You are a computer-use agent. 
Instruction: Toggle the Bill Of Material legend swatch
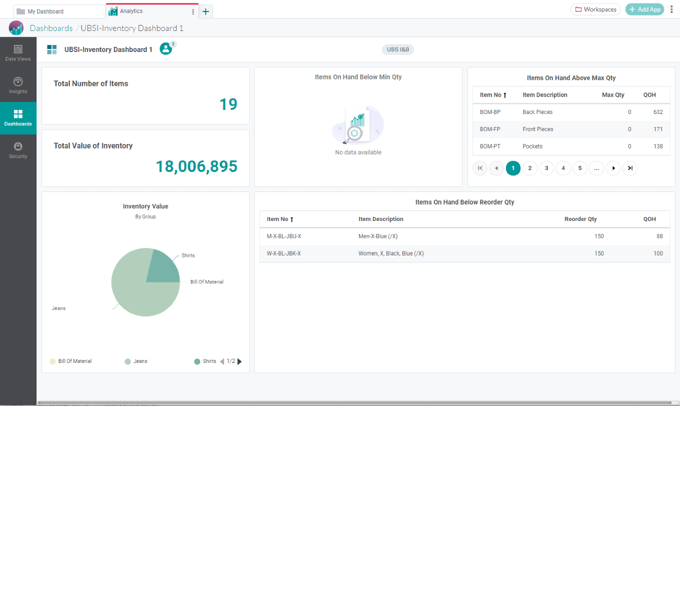pyautogui.click(x=52, y=361)
